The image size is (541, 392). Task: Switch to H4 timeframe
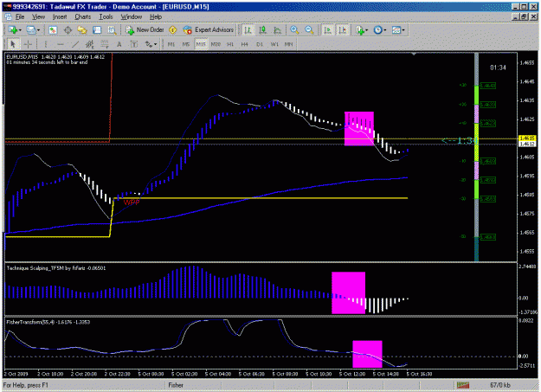click(x=244, y=44)
